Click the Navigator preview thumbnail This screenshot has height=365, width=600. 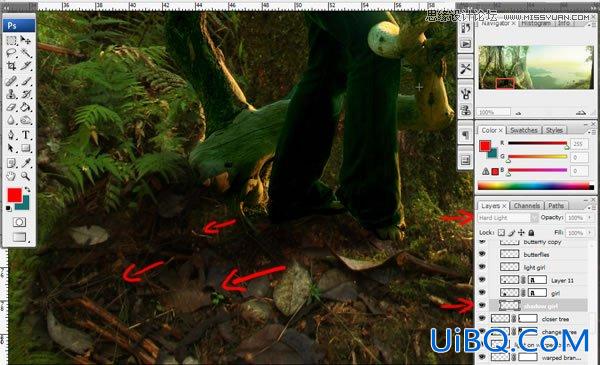[x=536, y=67]
